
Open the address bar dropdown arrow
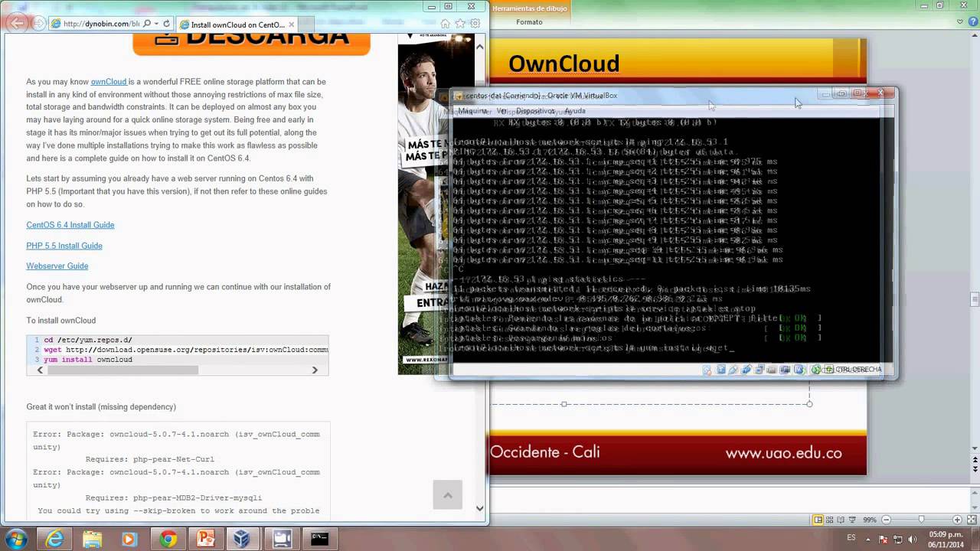click(156, 24)
